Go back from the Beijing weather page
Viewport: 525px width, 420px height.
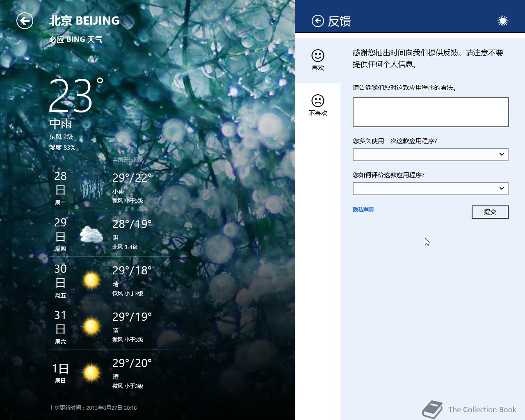pos(25,21)
